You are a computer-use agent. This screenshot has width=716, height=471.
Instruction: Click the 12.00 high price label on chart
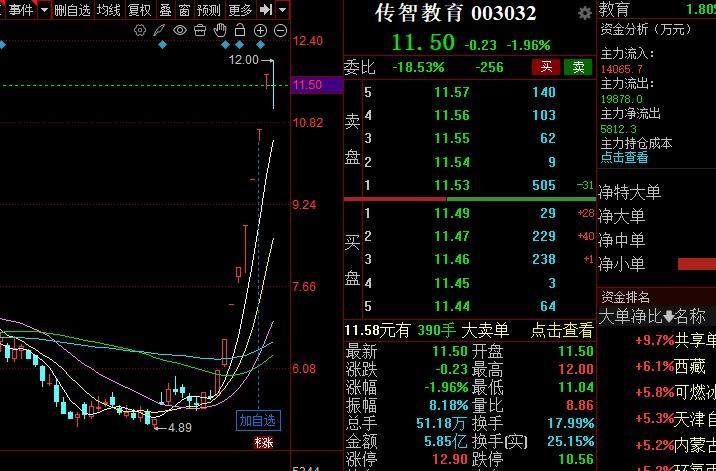[x=243, y=60]
